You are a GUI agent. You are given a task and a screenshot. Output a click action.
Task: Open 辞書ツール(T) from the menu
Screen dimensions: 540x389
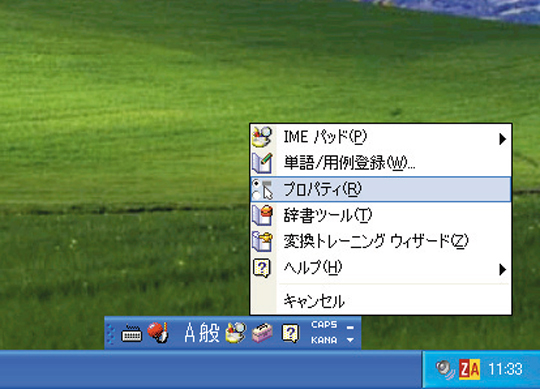point(381,215)
